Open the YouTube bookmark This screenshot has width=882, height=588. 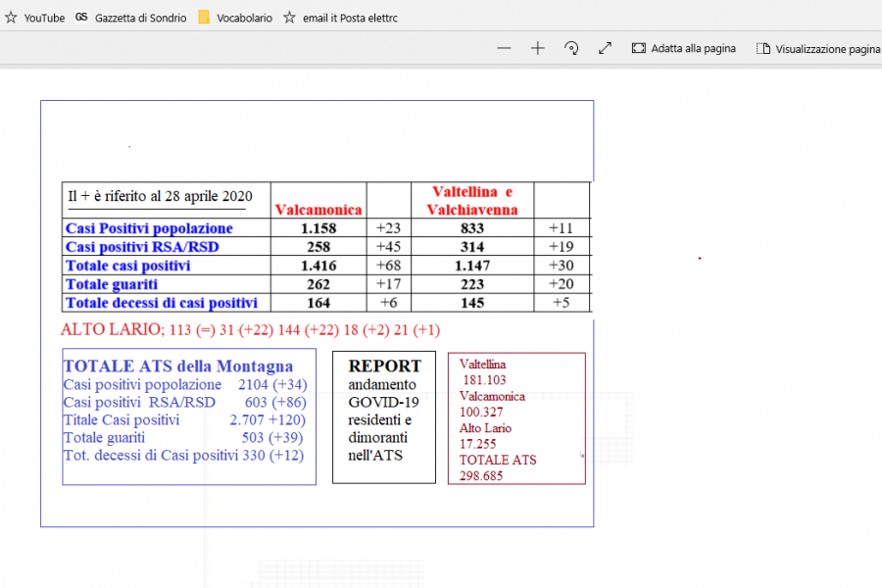coord(35,18)
